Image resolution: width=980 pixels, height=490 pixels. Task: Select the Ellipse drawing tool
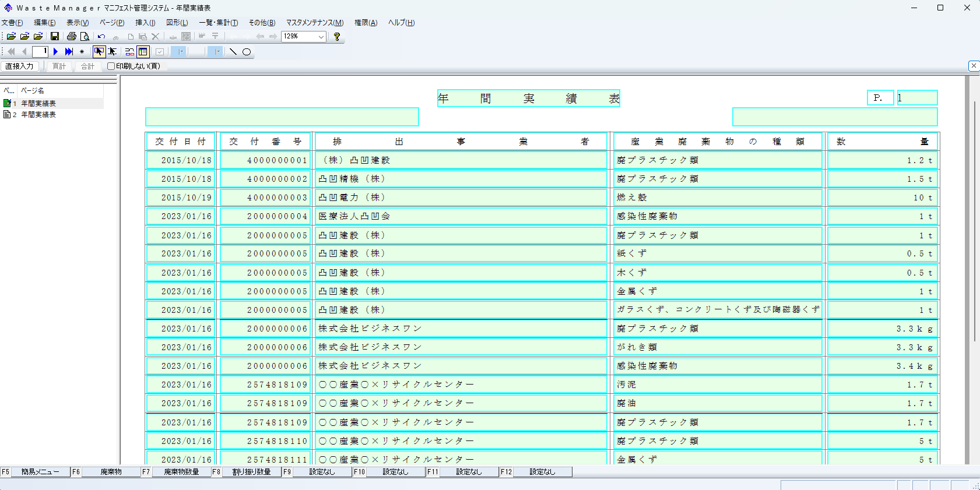(x=247, y=52)
